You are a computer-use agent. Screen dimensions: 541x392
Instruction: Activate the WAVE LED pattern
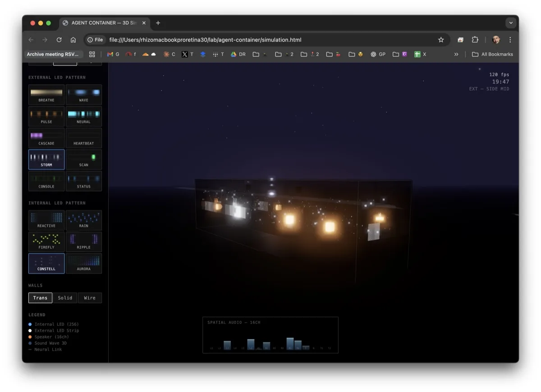coord(84,95)
